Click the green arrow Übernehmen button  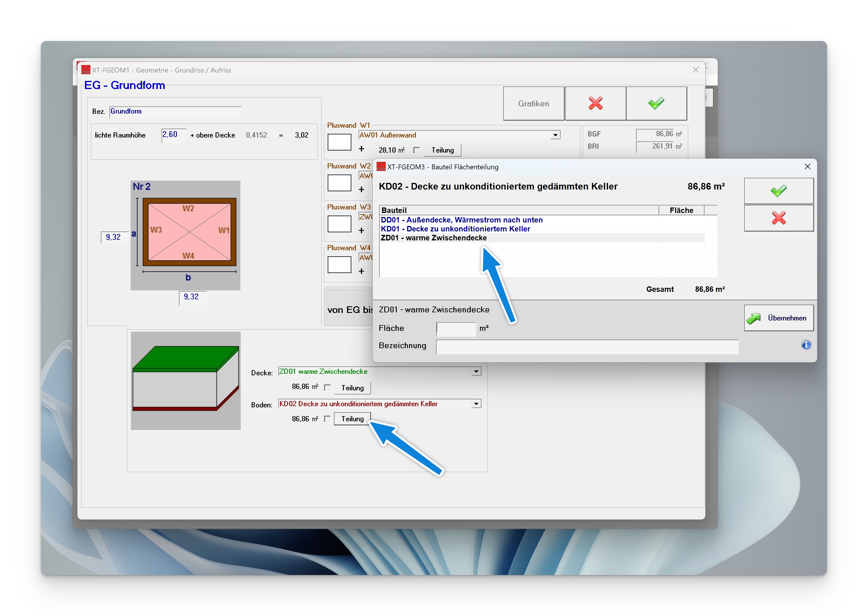(x=778, y=318)
